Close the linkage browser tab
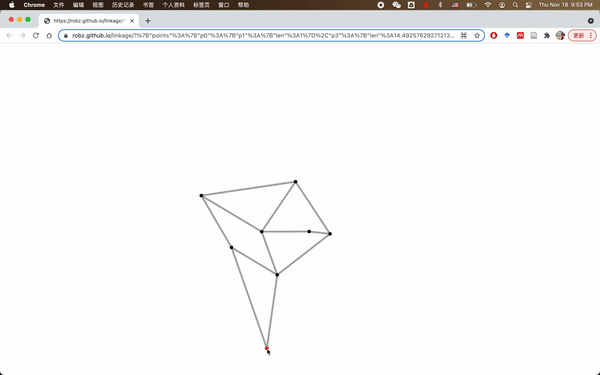This screenshot has height=375, width=600. [x=132, y=21]
